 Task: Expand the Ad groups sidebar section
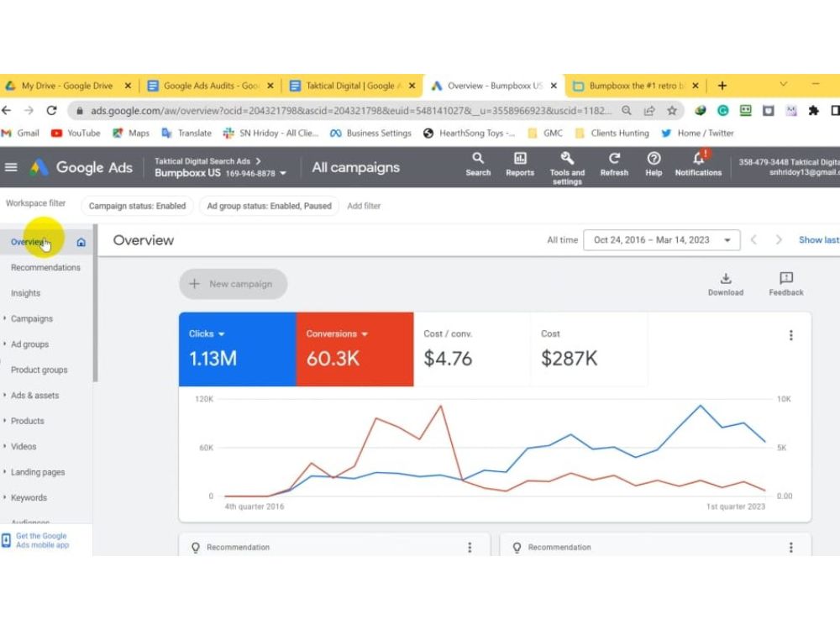pos(5,344)
